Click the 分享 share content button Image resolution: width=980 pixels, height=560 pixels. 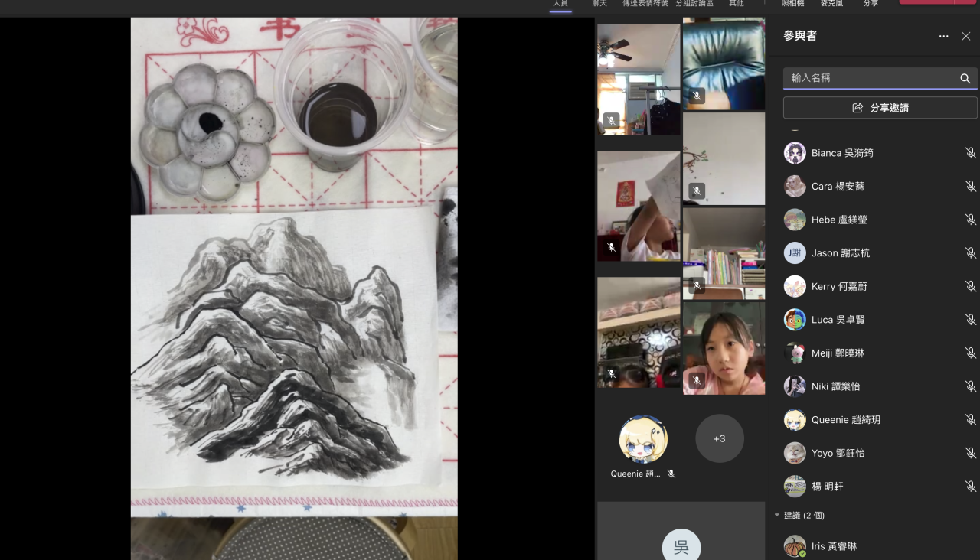coord(871,4)
